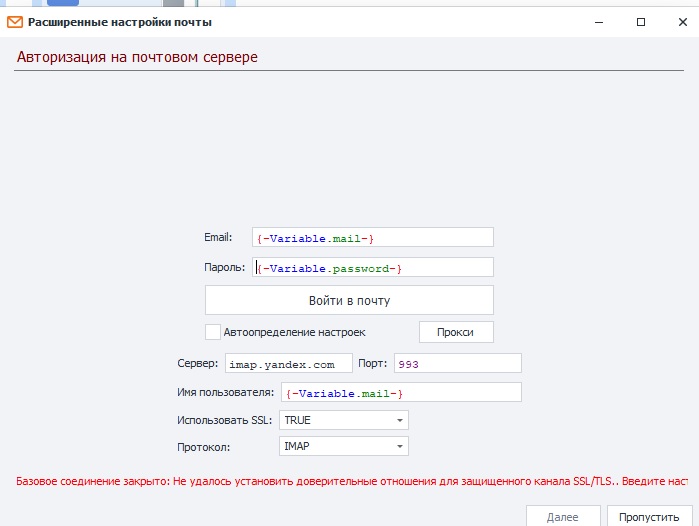Maximize the mail settings window
This screenshot has height=526, width=699.
pos(641,22)
